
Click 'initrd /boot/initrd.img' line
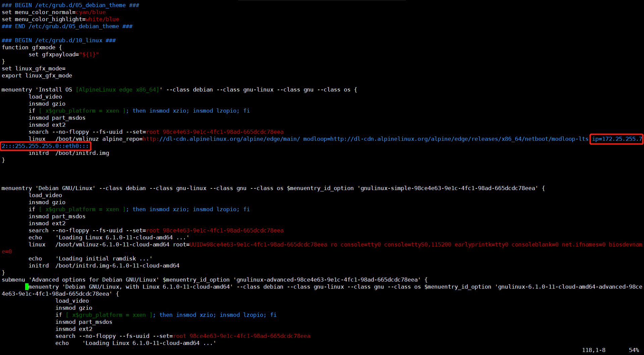pyautogui.click(x=69, y=153)
